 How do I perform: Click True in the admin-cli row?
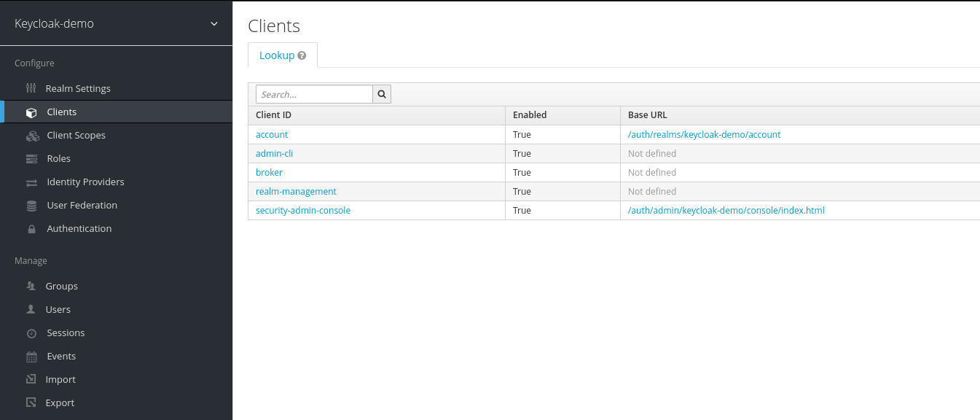point(522,154)
